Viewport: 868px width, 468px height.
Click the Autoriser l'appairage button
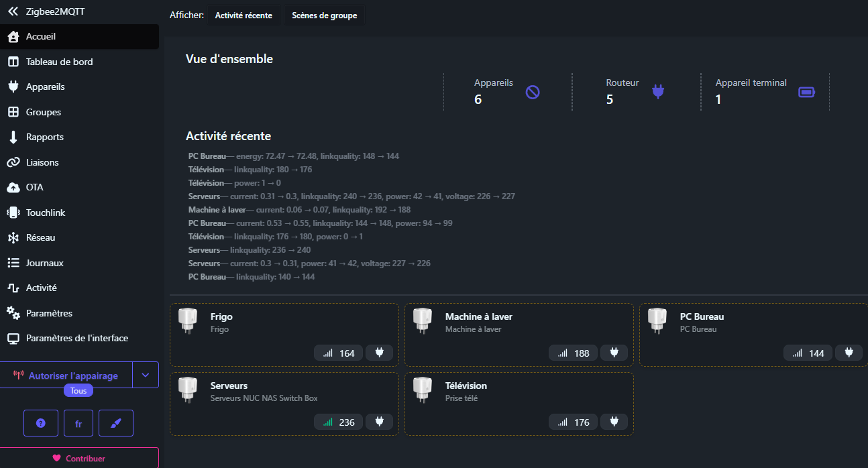tap(66, 375)
